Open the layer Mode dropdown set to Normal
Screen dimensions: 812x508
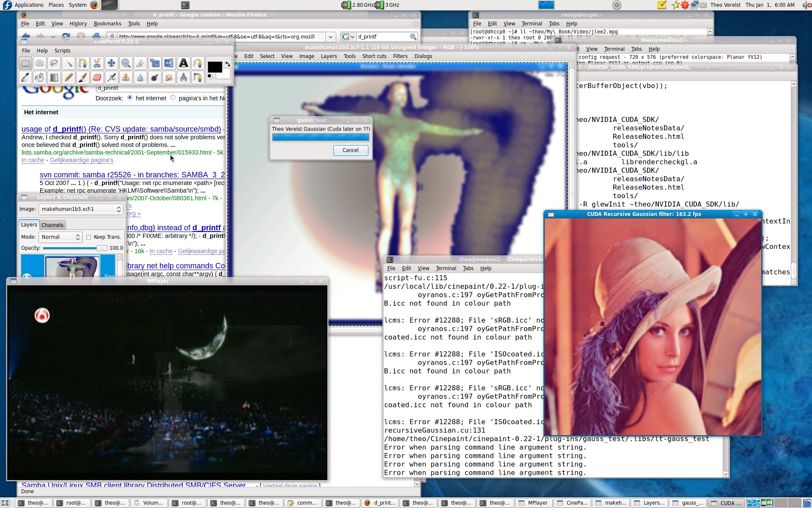(60, 237)
